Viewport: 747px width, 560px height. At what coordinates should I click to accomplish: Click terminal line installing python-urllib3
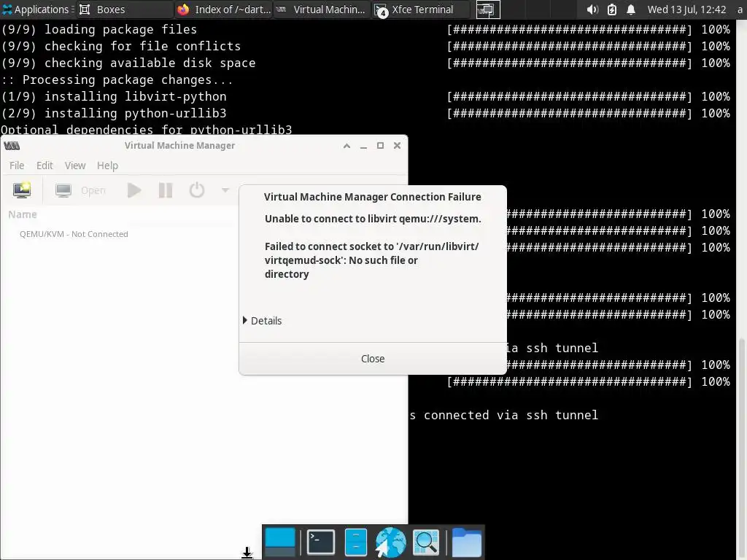114,113
